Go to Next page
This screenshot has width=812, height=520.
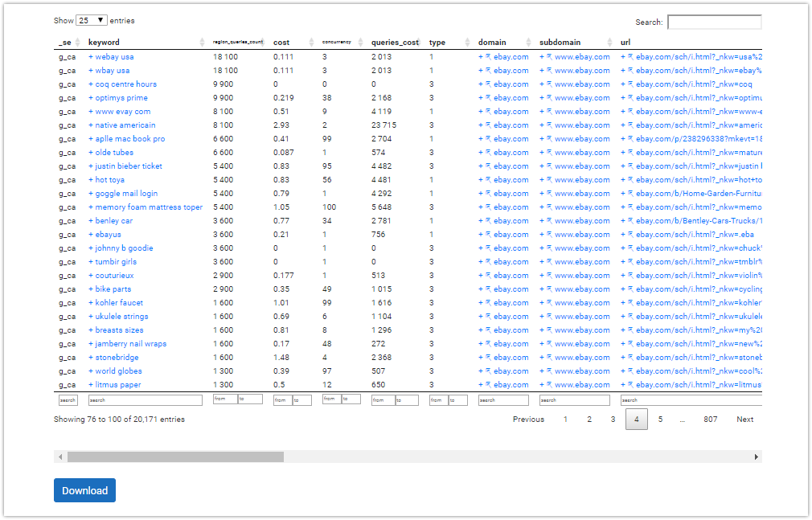click(x=744, y=420)
